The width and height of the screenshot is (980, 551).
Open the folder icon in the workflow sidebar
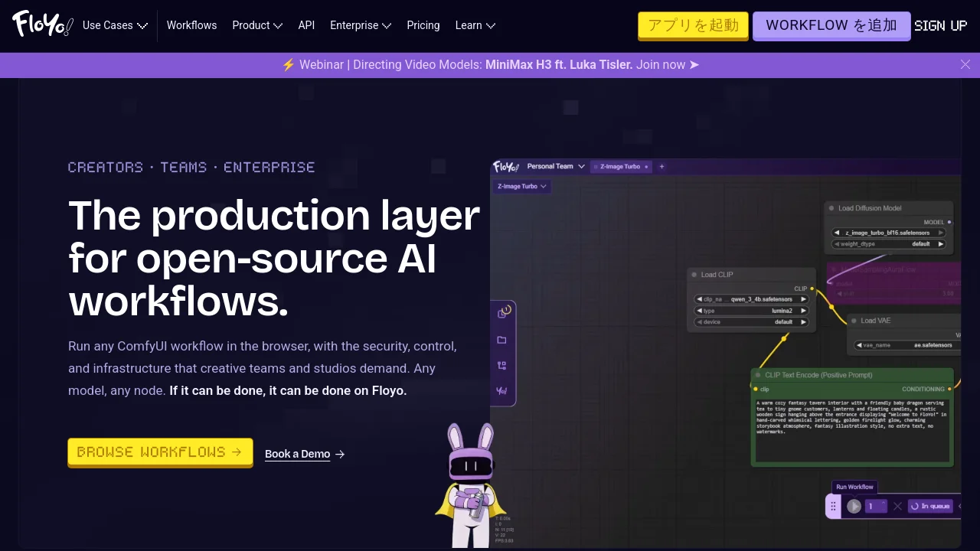pyautogui.click(x=502, y=340)
